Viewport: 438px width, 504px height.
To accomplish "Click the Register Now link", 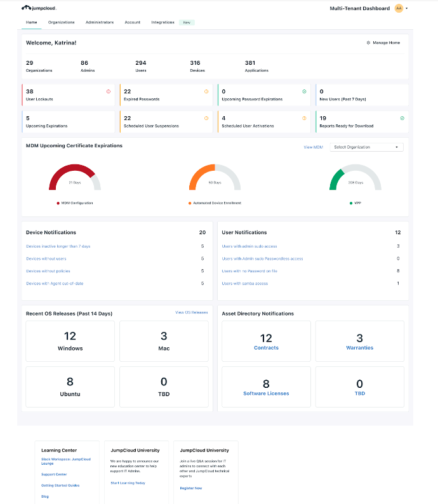I will coord(191,488).
